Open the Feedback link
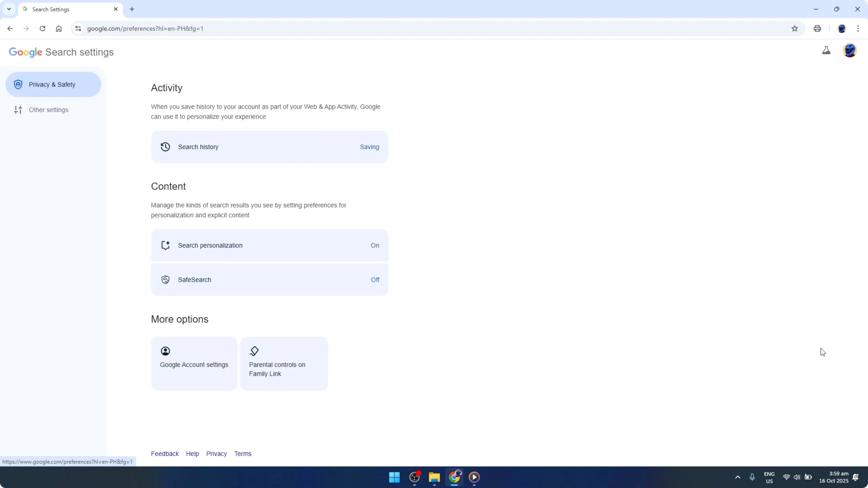This screenshot has height=488, width=868. point(165,453)
